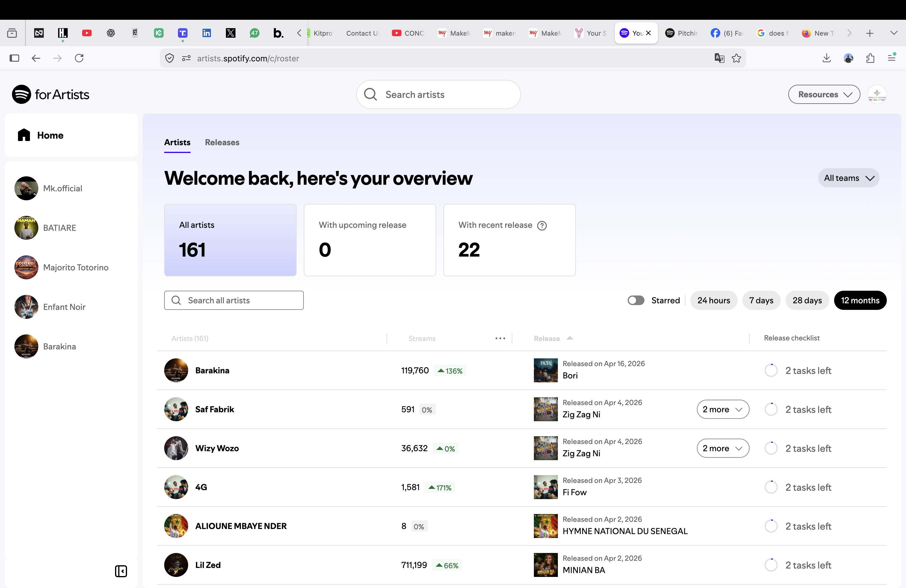Open the browser extensions menu
Image resolution: width=906 pixels, height=588 pixels.
870,58
